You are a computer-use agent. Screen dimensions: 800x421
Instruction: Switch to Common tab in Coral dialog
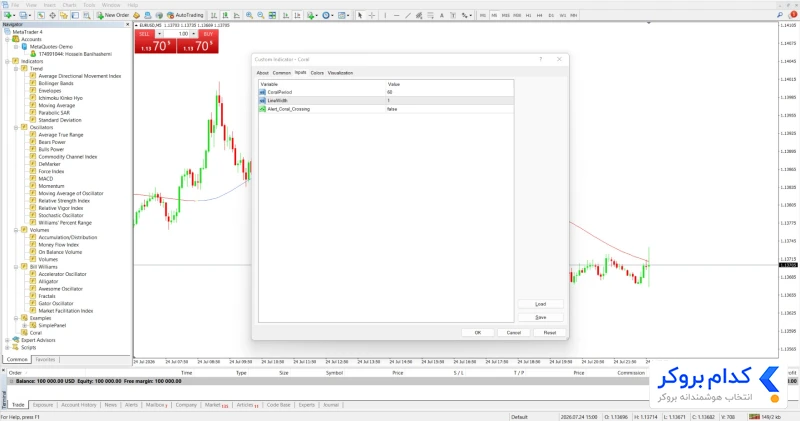tap(281, 73)
